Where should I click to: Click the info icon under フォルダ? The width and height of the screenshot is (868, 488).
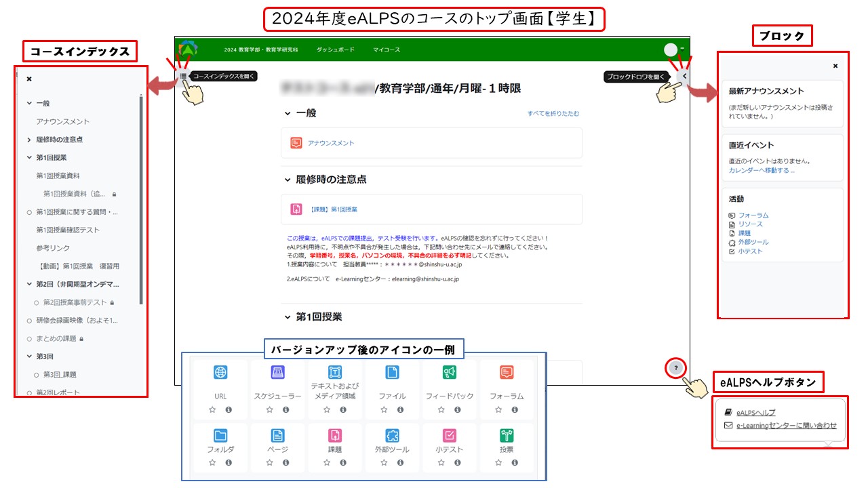[229, 462]
